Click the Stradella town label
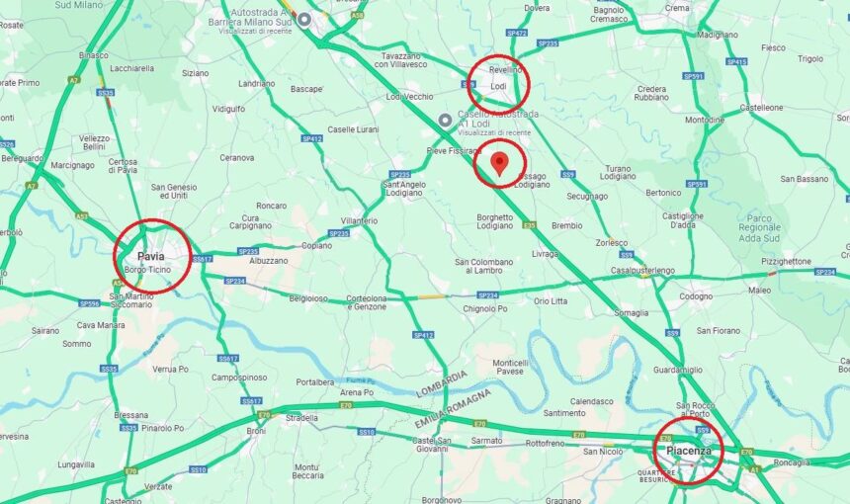This screenshot has height=504, width=850. [x=301, y=418]
